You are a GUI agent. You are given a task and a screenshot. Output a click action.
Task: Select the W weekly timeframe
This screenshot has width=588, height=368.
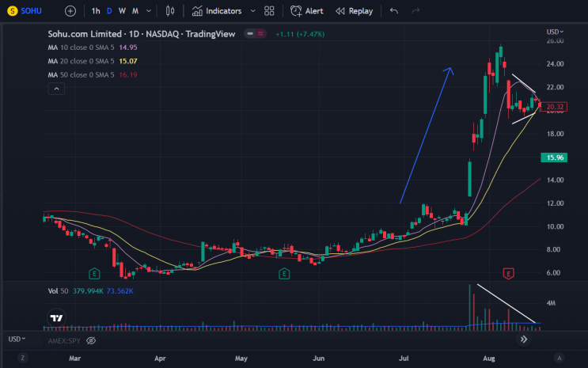[x=122, y=11]
